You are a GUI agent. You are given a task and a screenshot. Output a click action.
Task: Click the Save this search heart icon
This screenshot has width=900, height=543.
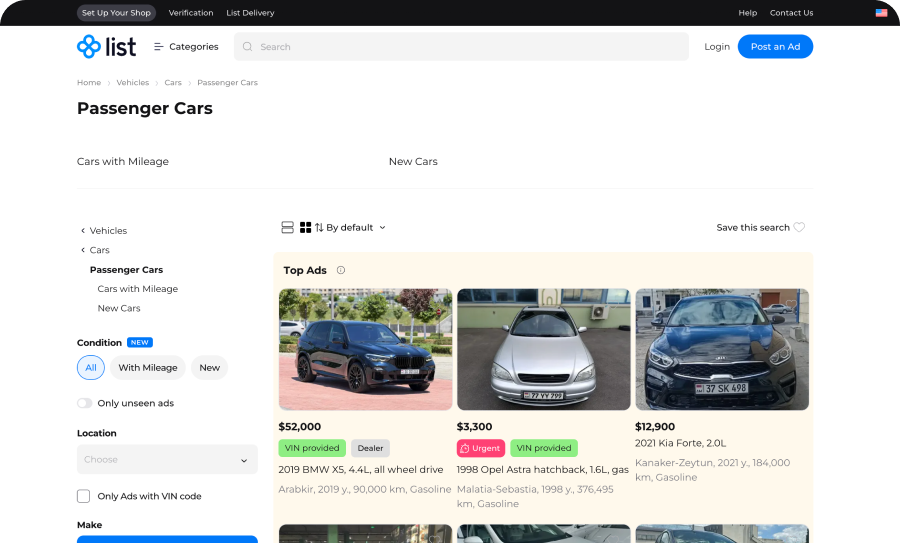click(x=799, y=227)
